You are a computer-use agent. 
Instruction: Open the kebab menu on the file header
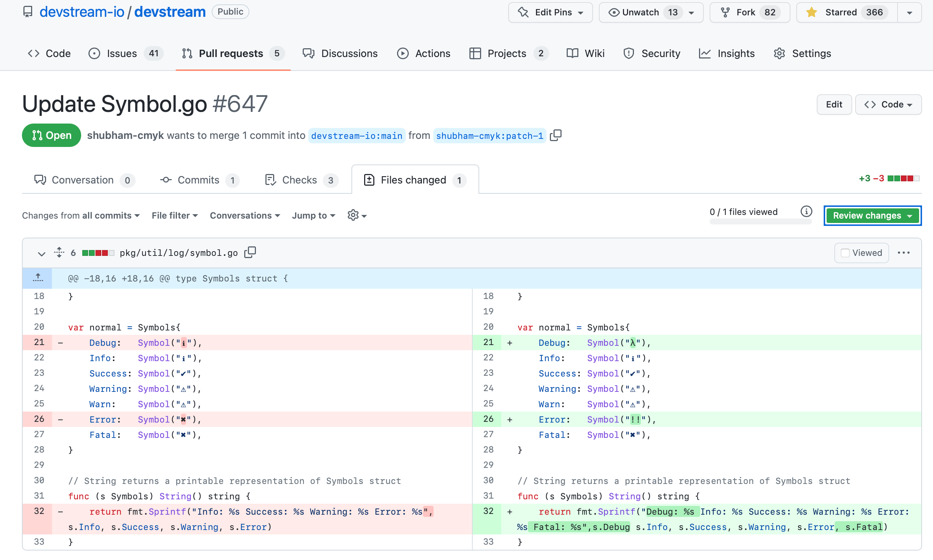pos(904,253)
